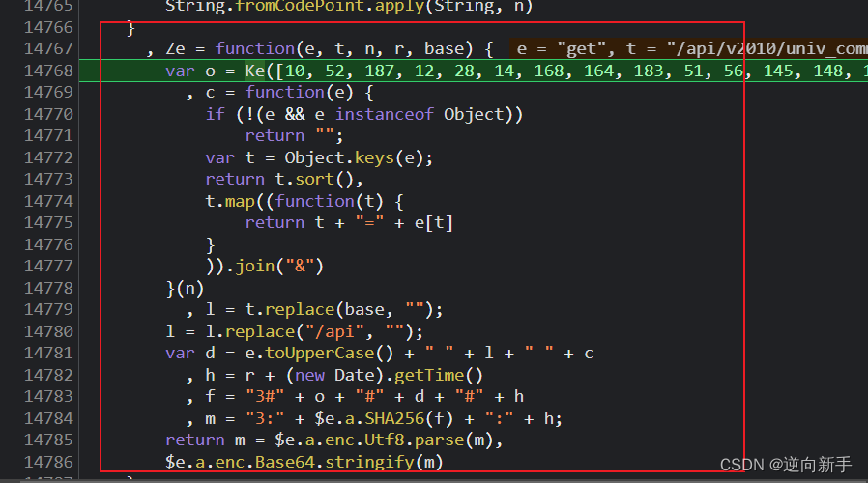Click line number 14781 in gutter

tap(48, 353)
